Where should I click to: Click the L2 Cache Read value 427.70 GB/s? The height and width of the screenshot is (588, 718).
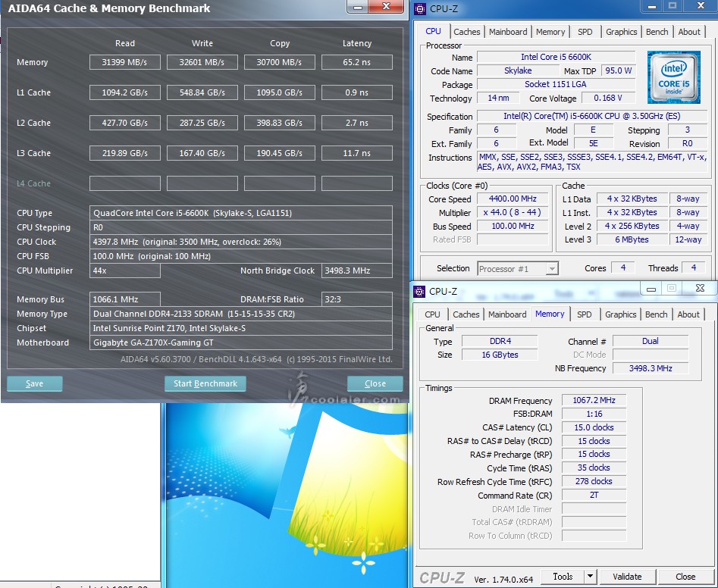pos(125,123)
